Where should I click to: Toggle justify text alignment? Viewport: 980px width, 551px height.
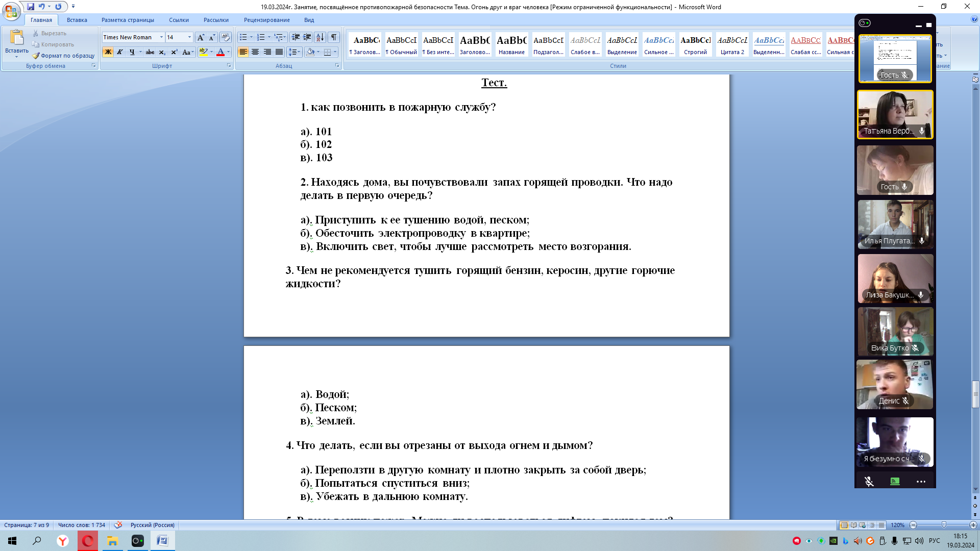click(279, 52)
